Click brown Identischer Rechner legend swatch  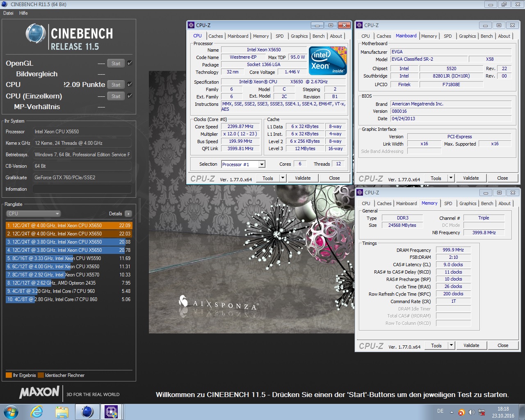coord(41,375)
